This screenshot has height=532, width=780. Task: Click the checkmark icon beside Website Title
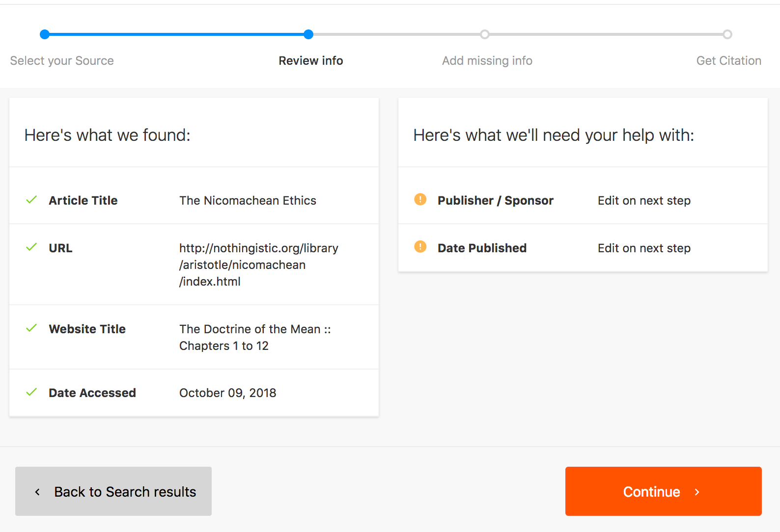[x=31, y=328]
